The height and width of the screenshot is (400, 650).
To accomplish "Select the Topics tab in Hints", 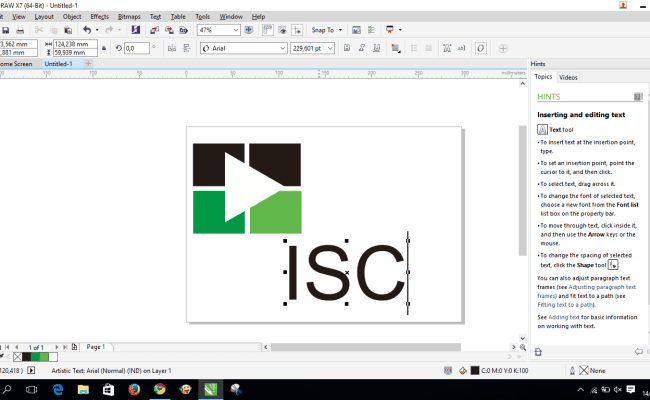I will [x=543, y=77].
